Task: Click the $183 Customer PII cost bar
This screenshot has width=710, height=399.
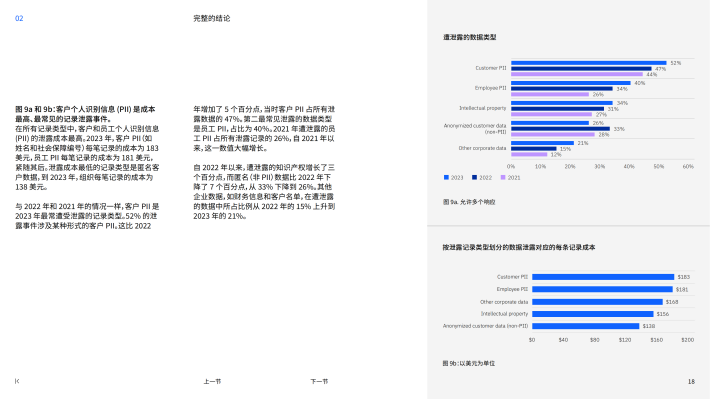Action: coord(603,277)
